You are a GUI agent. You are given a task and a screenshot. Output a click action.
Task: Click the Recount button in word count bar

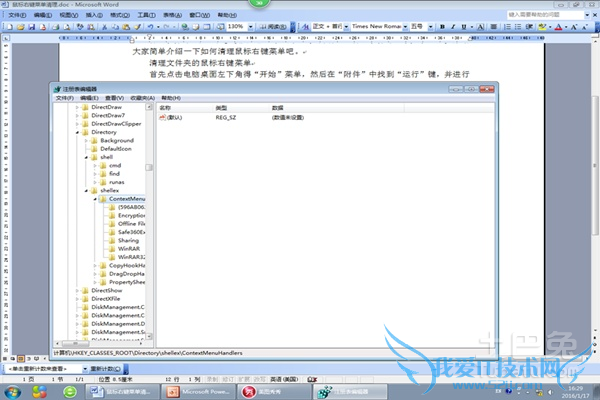[x=106, y=369]
